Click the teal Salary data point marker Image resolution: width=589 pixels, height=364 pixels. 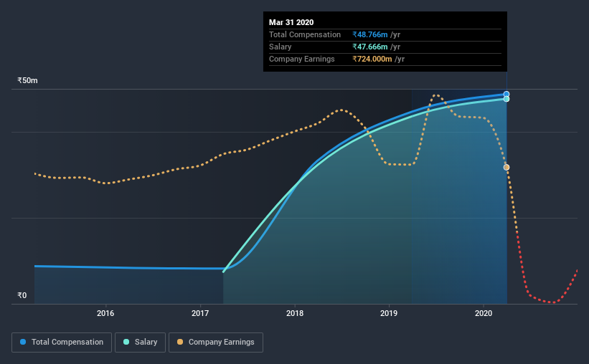506,99
